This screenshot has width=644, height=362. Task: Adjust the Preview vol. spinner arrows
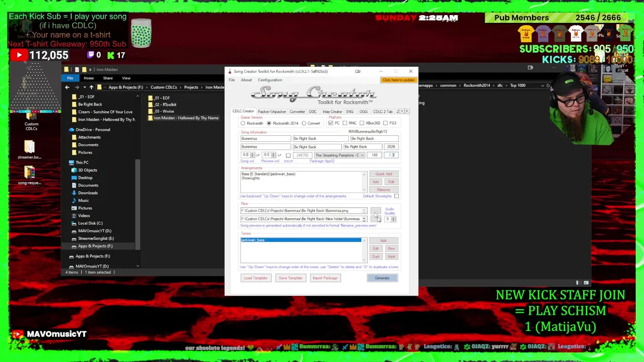point(274,155)
